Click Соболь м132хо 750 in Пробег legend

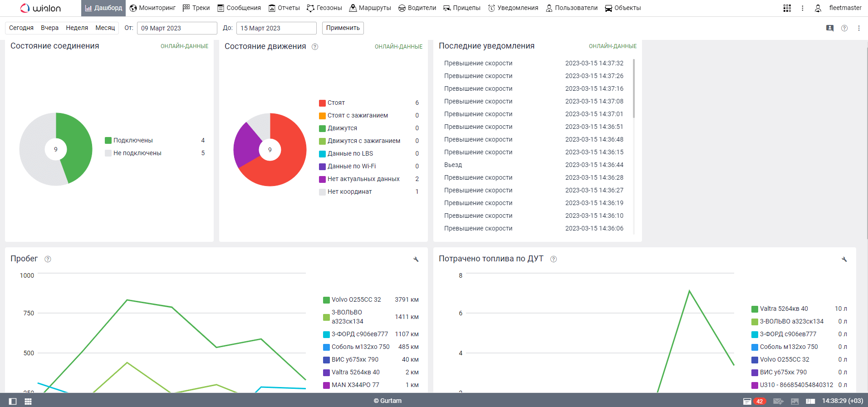pyautogui.click(x=361, y=347)
